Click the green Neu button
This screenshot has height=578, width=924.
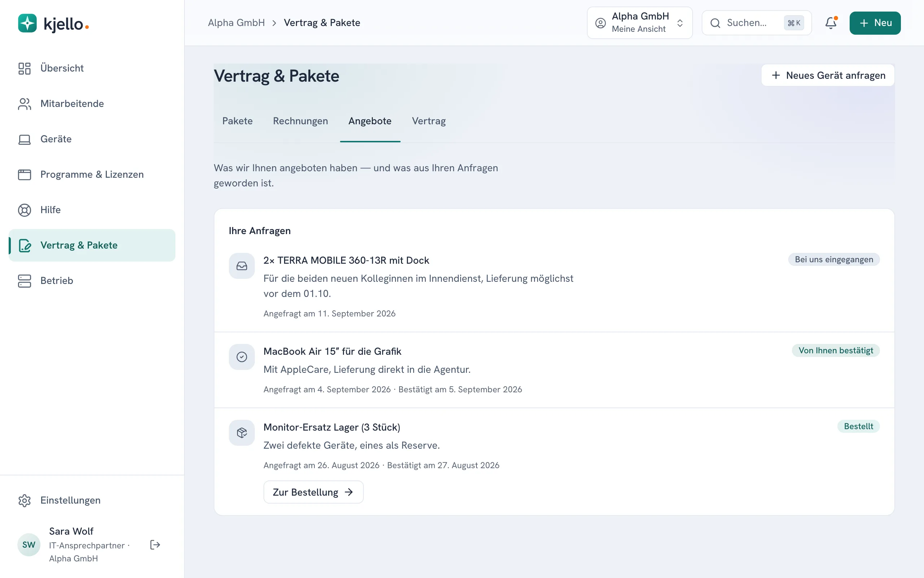pyautogui.click(x=875, y=23)
